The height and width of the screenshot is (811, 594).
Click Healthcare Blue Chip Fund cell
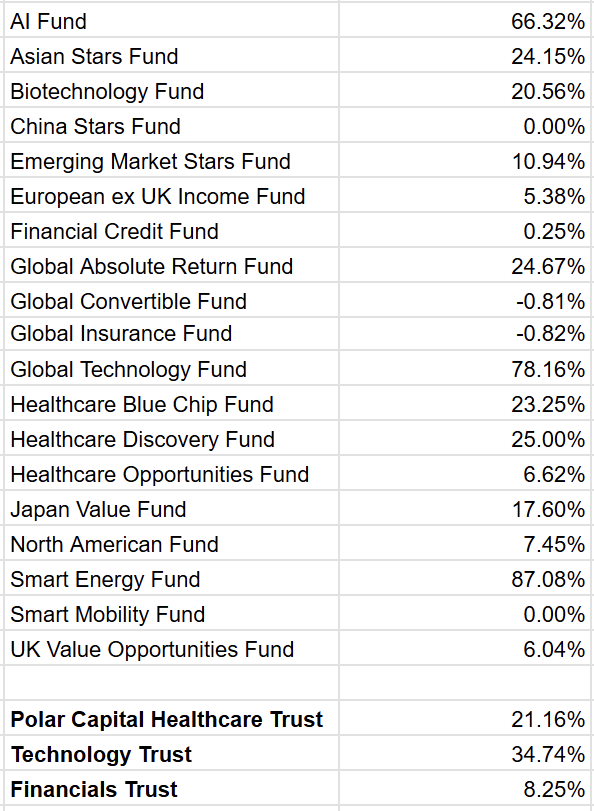pyautogui.click(x=171, y=403)
